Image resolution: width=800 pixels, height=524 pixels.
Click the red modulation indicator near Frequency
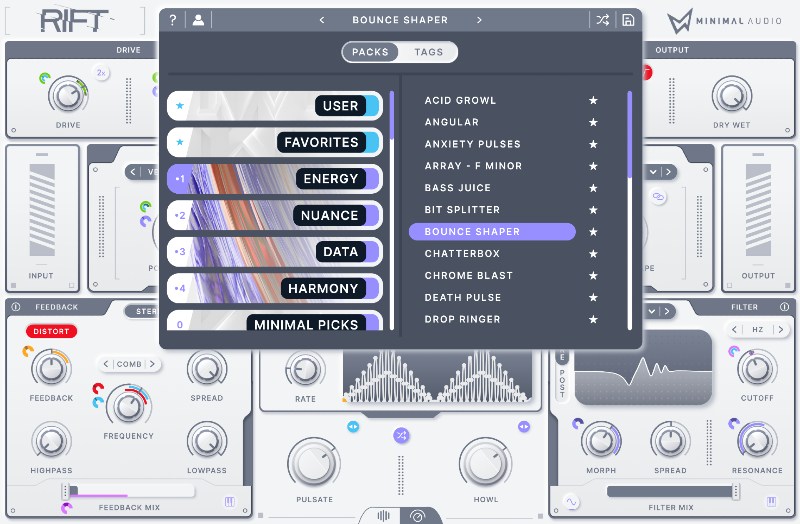98,389
